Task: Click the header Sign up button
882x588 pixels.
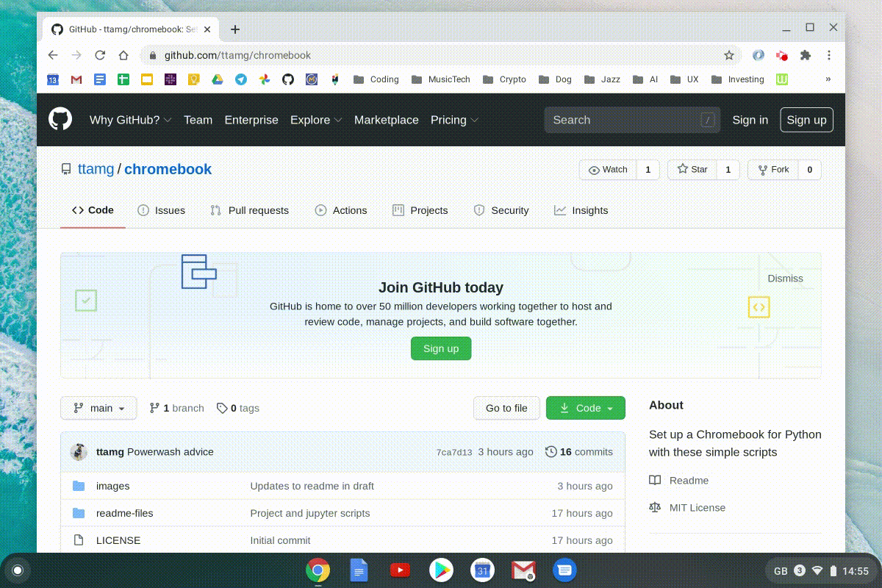Action: (806, 120)
